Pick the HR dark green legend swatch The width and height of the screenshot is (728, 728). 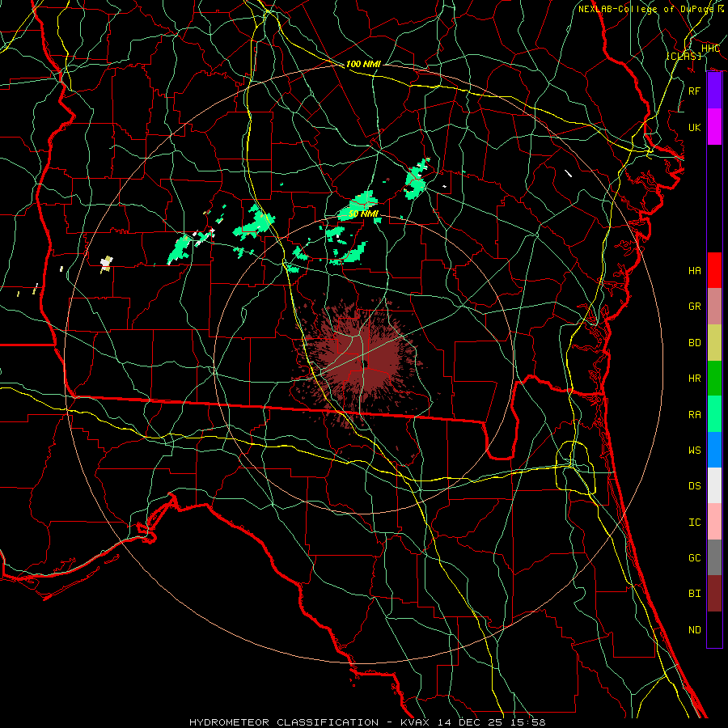714,378
